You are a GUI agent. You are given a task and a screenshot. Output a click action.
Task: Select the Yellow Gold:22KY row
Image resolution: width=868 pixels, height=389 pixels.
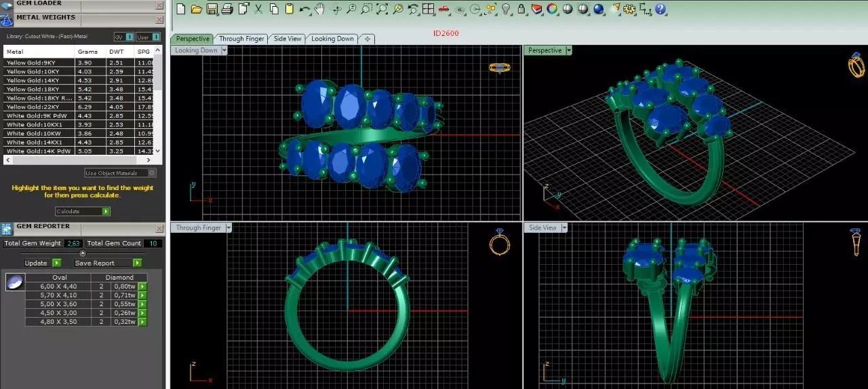coord(79,107)
